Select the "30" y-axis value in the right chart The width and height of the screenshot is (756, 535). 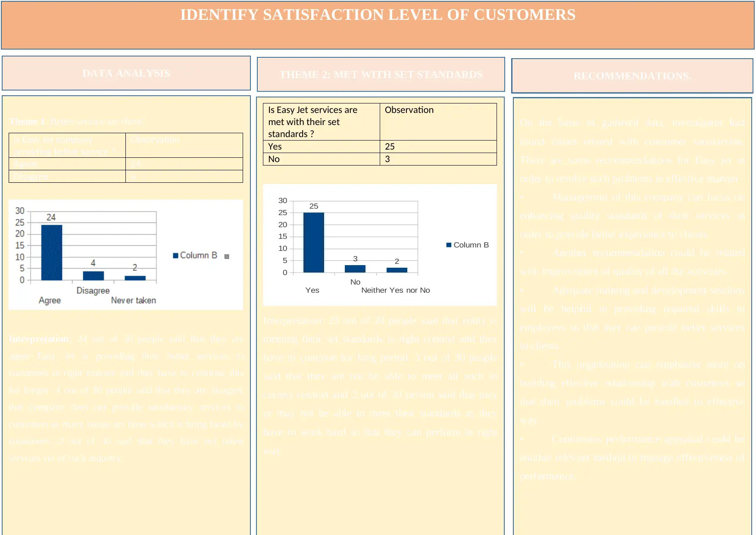[283, 200]
